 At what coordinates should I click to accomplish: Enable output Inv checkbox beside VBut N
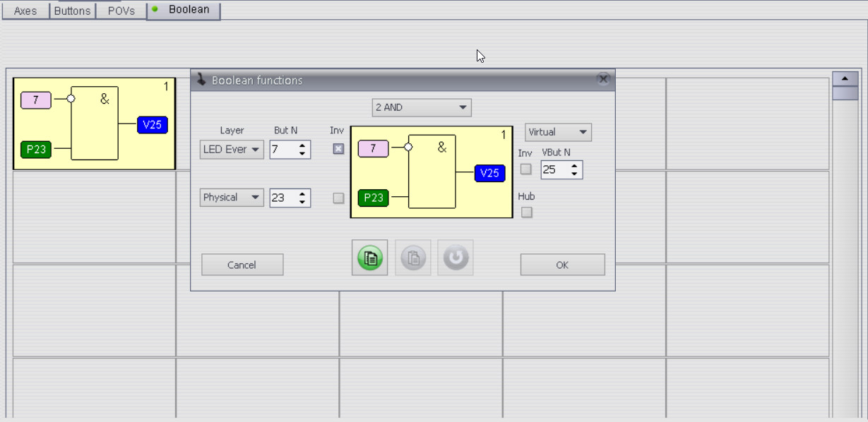525,169
